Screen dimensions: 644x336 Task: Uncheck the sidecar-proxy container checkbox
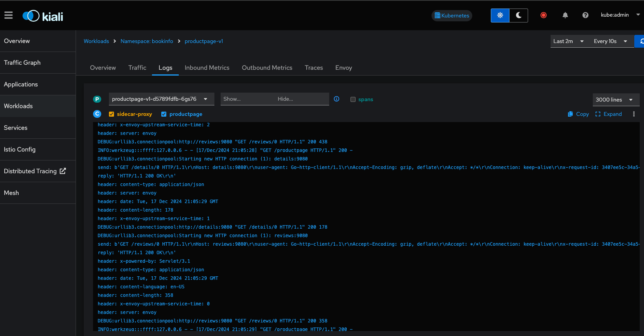111,114
